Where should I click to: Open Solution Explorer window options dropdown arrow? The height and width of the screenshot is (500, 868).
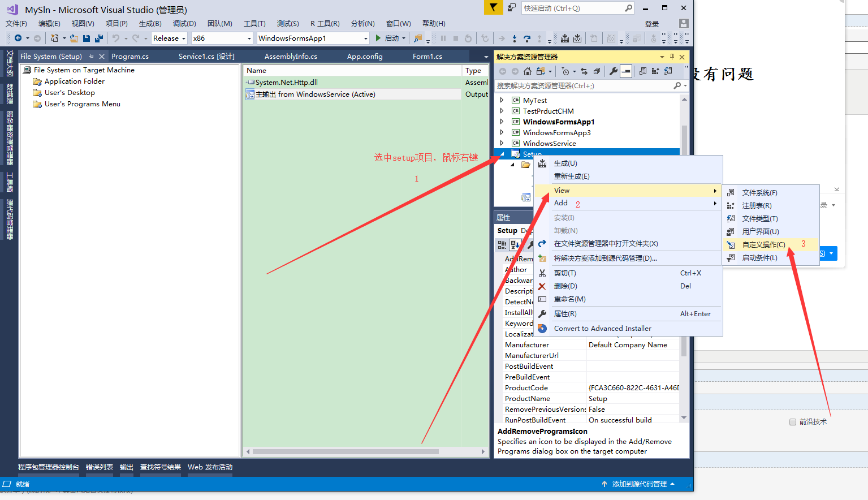click(x=662, y=57)
